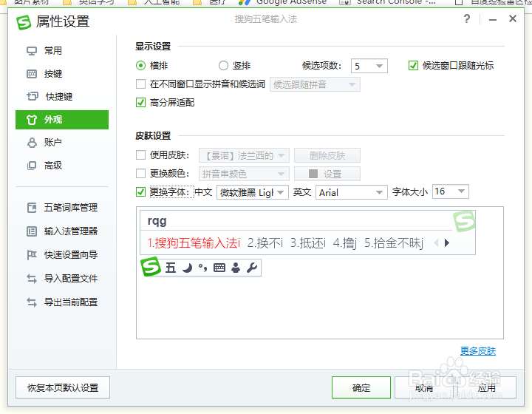Image resolution: width=532 pixels, height=414 pixels.
Task: Click the shortcut icon beside 快捷键
Action: click(x=33, y=96)
